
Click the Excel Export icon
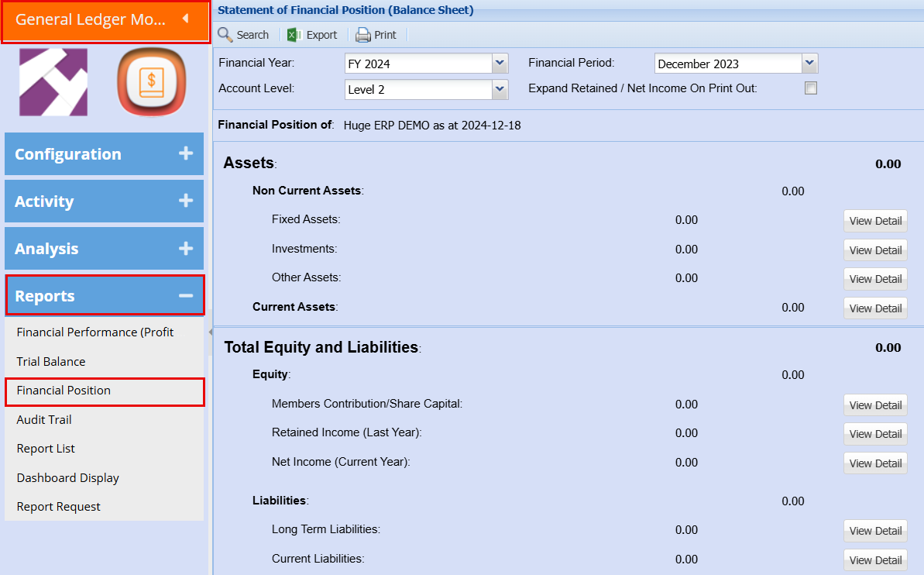pyautogui.click(x=294, y=35)
